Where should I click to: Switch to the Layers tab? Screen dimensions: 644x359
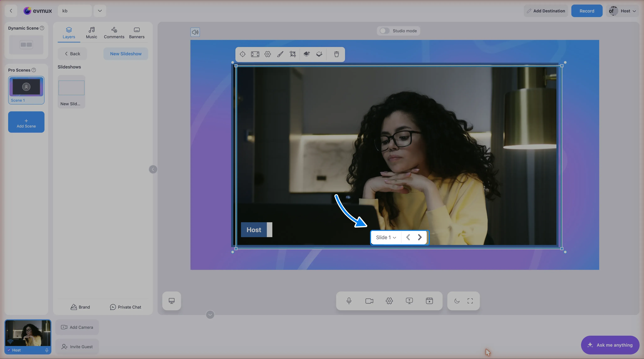(69, 33)
